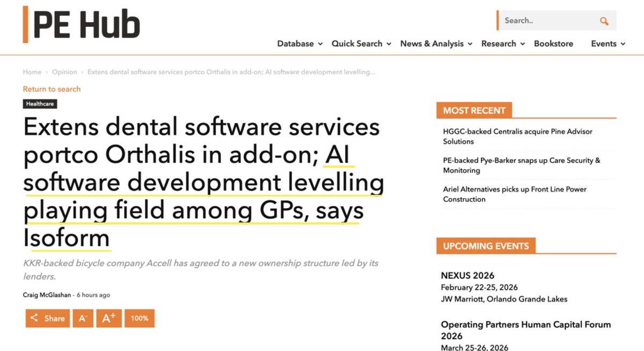Expand the Quick Search menu chevron
Viewport: 644px width, 351px height.
pos(389,44)
